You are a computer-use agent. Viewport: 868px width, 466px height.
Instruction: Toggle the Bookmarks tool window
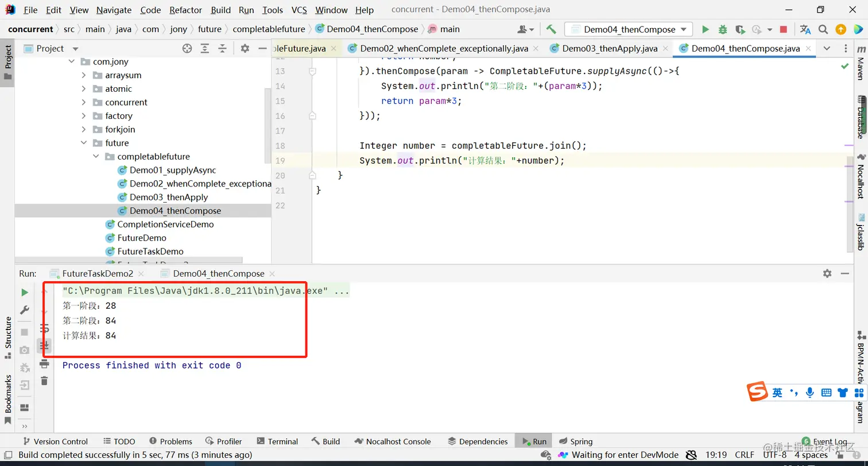(x=8, y=399)
